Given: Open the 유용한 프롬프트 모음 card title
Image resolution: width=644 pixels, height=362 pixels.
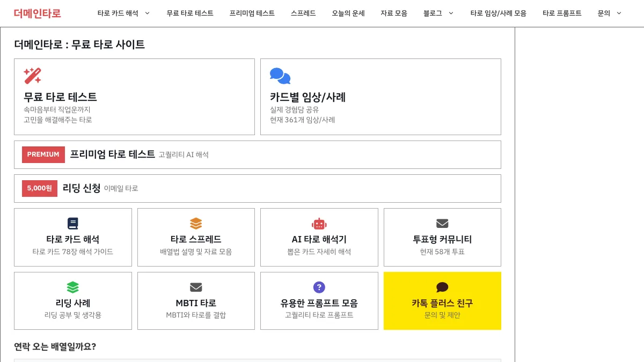Looking at the screenshot, I should [319, 303].
